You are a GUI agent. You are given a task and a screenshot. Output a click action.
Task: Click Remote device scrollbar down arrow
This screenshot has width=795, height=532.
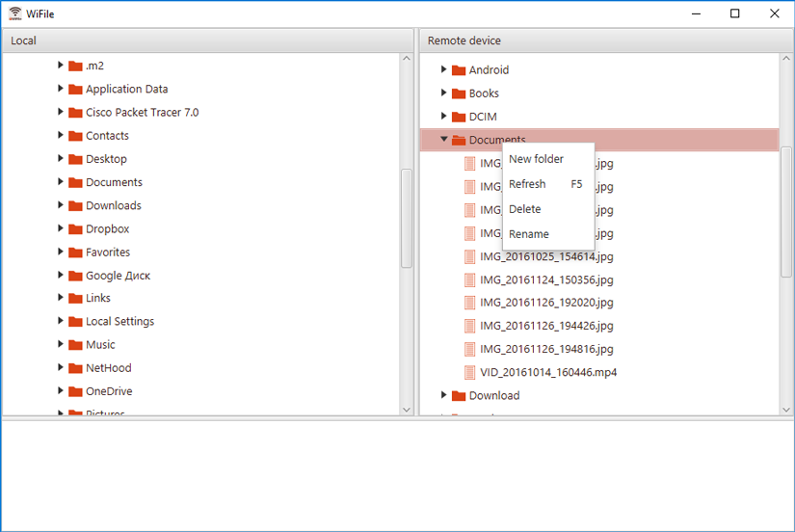click(x=786, y=410)
